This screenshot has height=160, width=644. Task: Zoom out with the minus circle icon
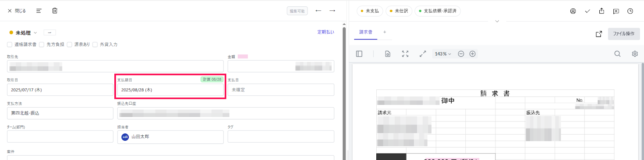tap(461, 54)
